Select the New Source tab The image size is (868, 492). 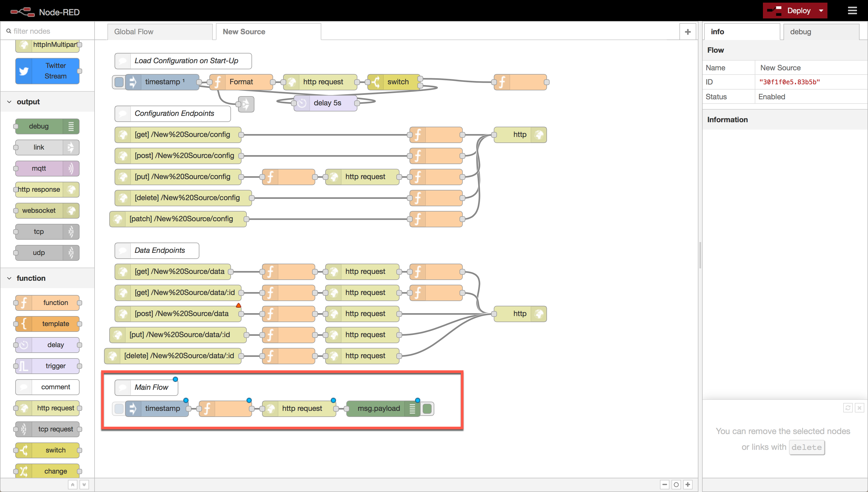(x=268, y=32)
